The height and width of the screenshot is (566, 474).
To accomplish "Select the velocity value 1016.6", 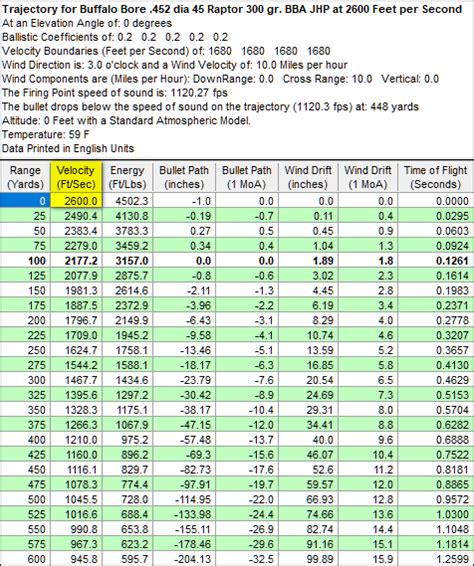I will coord(76,514).
